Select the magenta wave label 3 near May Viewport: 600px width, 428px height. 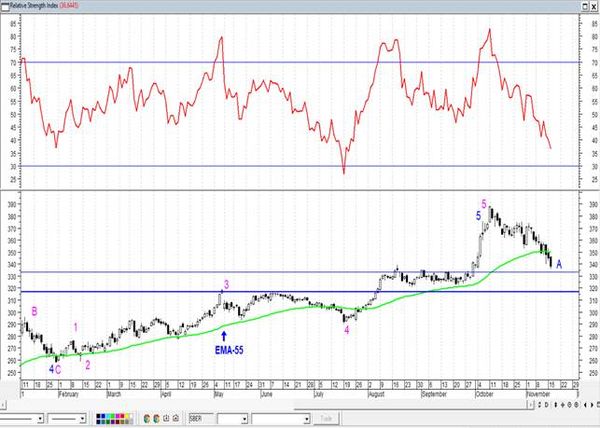(227, 285)
